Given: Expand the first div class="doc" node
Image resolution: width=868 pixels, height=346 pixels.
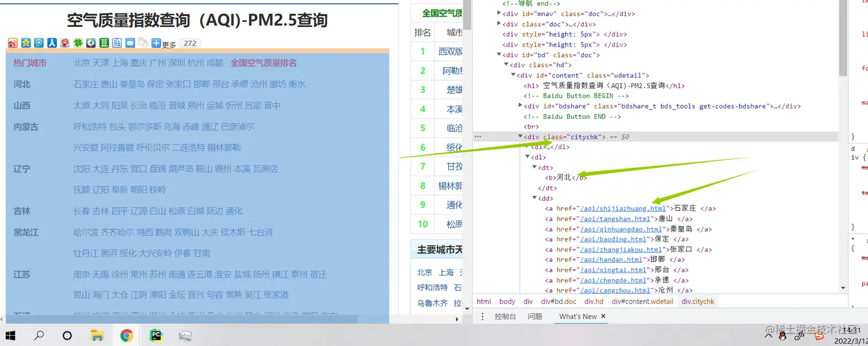Looking at the screenshot, I should (499, 24).
